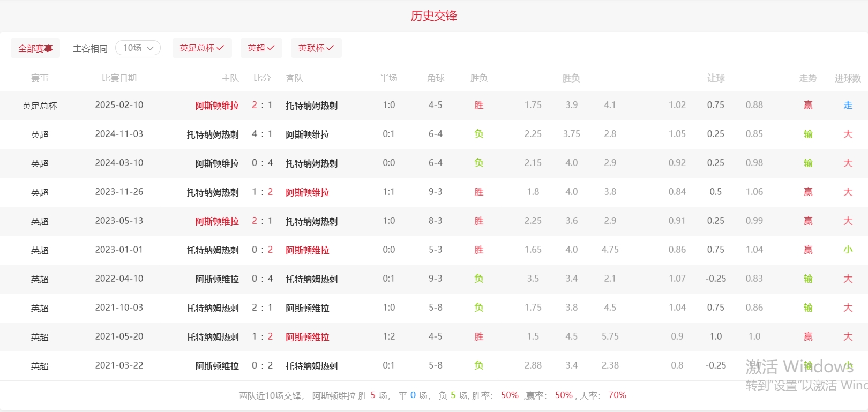Click the 走 goals marker on 2025-02-10 row
868x412 pixels.
coord(848,106)
